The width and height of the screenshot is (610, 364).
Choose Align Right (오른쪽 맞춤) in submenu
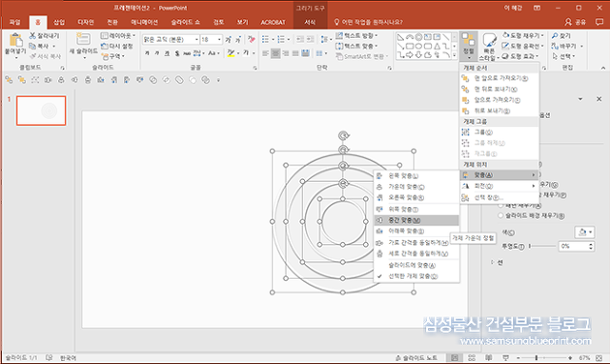pyautogui.click(x=416, y=197)
